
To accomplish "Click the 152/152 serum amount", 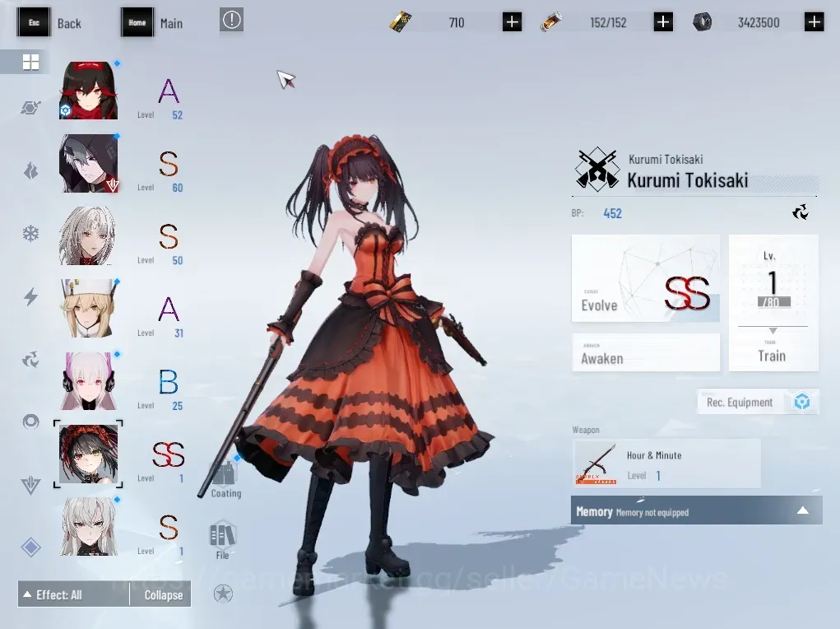I will tap(608, 22).
